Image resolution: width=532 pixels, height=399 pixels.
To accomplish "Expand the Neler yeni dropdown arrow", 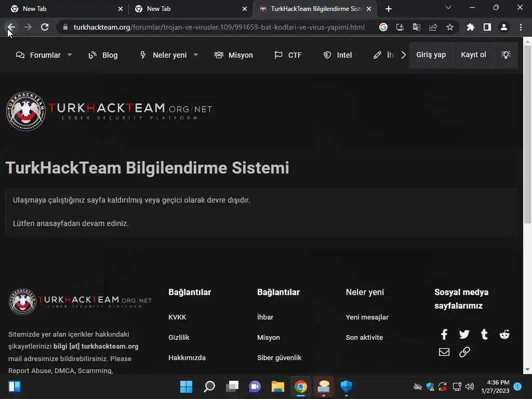I will coord(196,55).
